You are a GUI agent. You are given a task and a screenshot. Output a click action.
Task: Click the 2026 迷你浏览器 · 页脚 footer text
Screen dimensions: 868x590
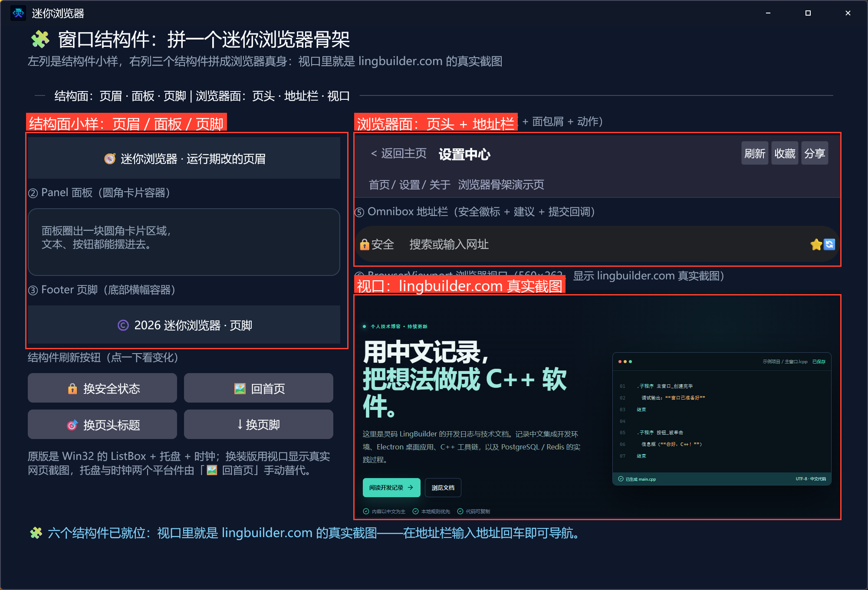tap(193, 325)
